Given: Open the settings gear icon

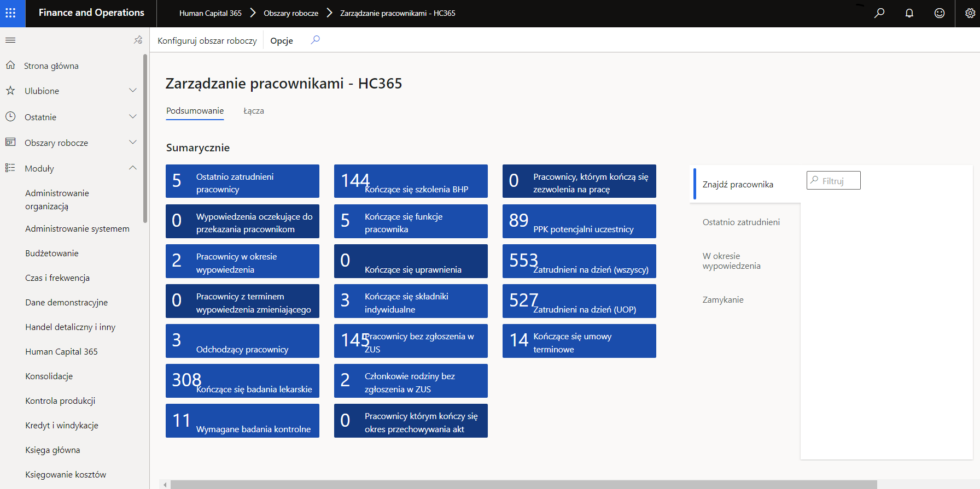Looking at the screenshot, I should 970,13.
